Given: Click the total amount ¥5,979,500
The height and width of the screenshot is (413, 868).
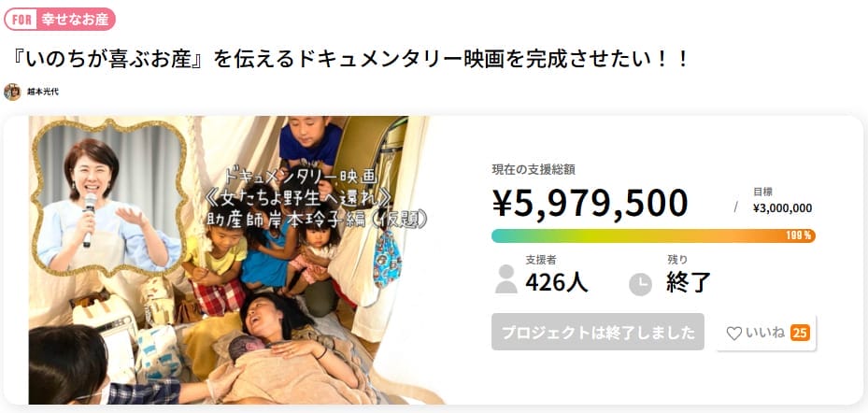Looking at the screenshot, I should 590,202.
